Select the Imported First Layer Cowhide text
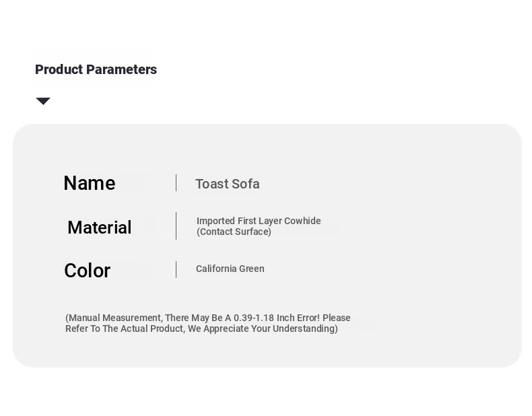This screenshot has height=416, width=532. (259, 221)
